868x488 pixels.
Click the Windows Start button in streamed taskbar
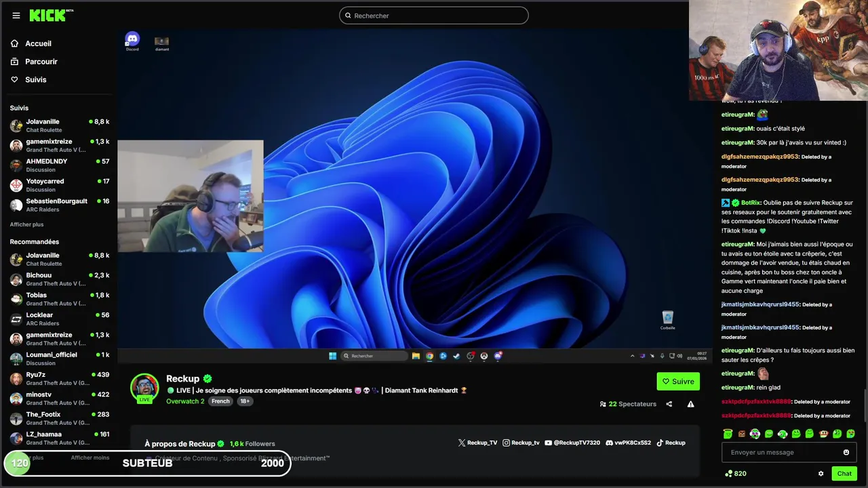[332, 356]
